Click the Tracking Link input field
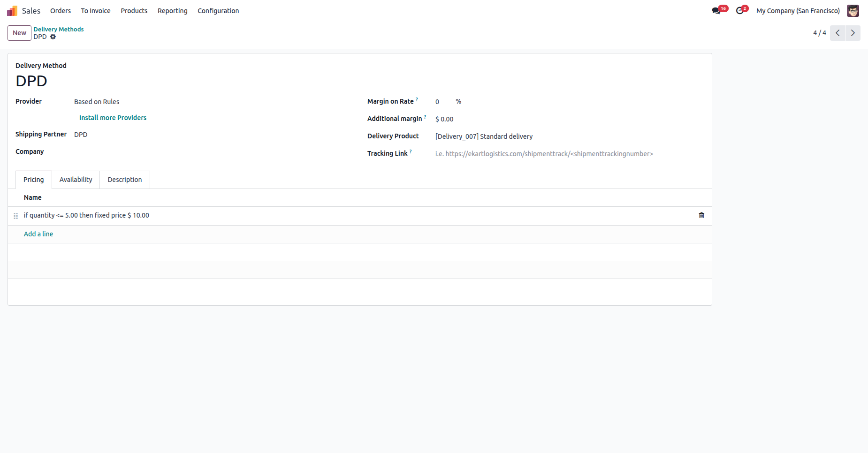The width and height of the screenshot is (868, 453). pos(568,154)
